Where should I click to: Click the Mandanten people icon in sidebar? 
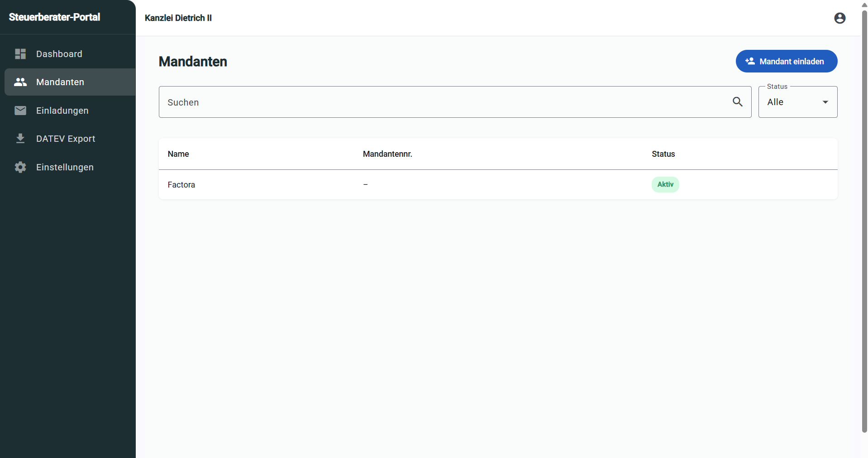point(20,82)
